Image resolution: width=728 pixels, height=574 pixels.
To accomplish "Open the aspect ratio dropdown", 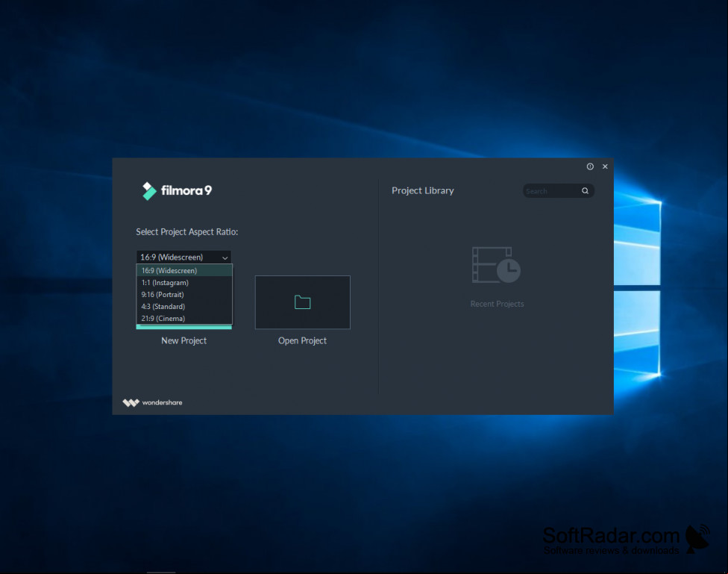I will [183, 257].
